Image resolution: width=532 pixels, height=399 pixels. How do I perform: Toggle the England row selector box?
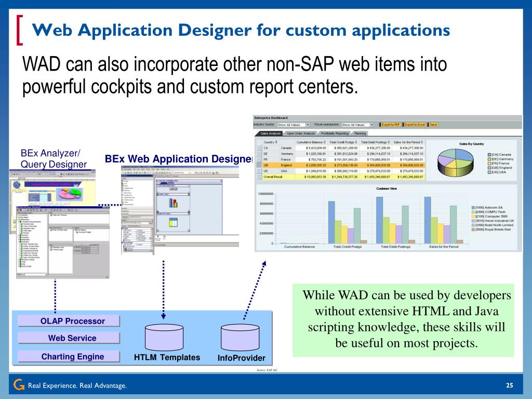259,165
